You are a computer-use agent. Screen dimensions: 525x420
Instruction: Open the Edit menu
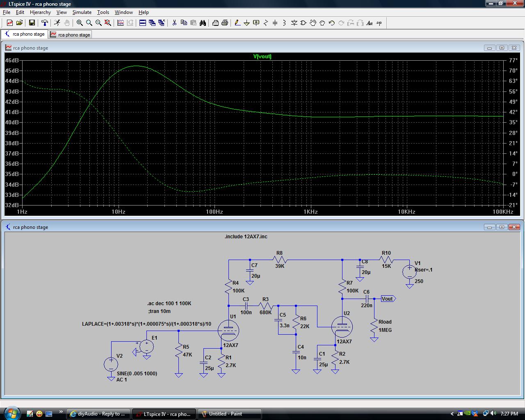click(x=20, y=12)
